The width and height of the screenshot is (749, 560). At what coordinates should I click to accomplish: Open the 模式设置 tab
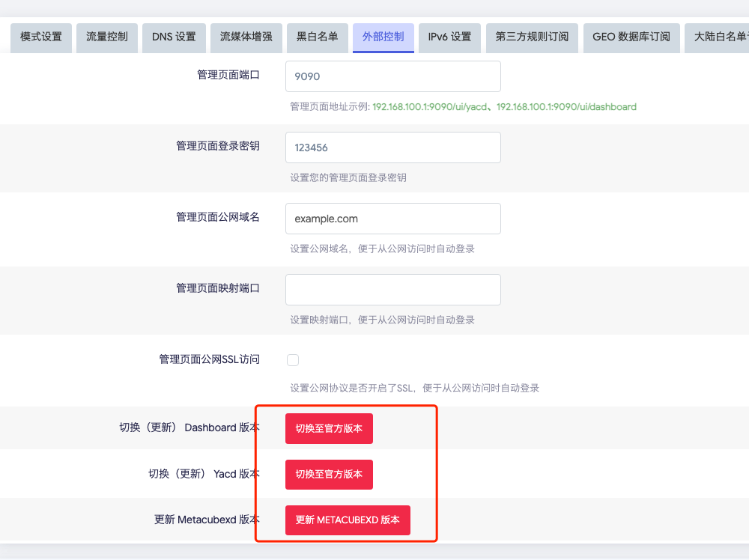[41, 37]
